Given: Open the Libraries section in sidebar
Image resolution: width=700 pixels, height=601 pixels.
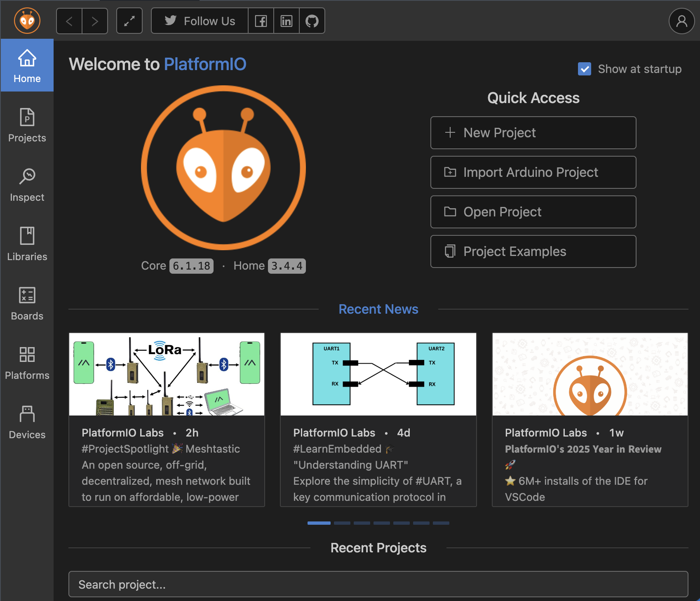Looking at the screenshot, I should [x=27, y=244].
